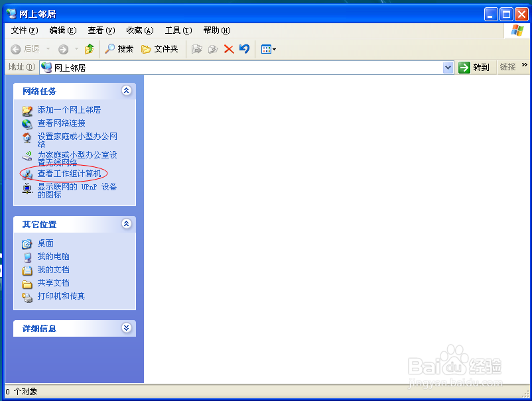
Task: Collapse the 网络任务 panel
Action: click(x=127, y=91)
